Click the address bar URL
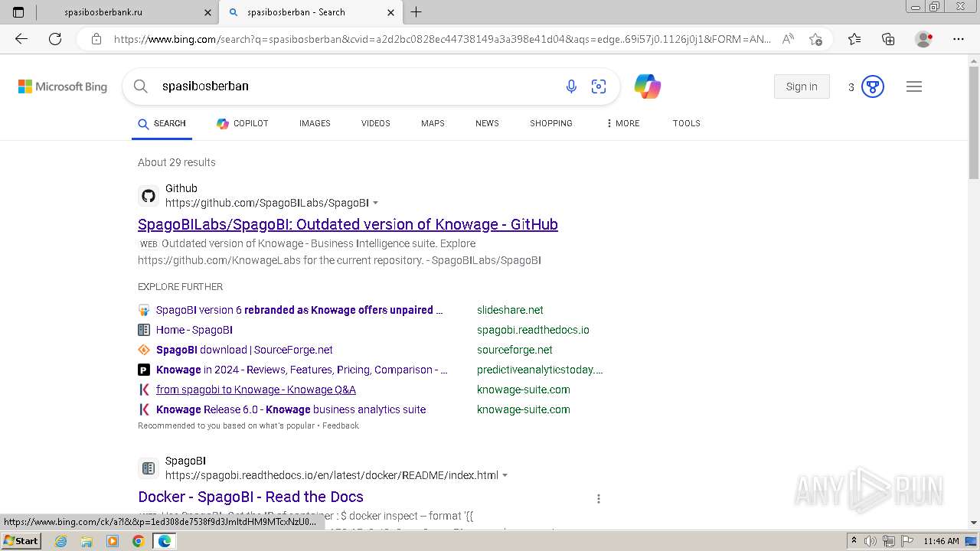The image size is (980, 551). click(443, 39)
